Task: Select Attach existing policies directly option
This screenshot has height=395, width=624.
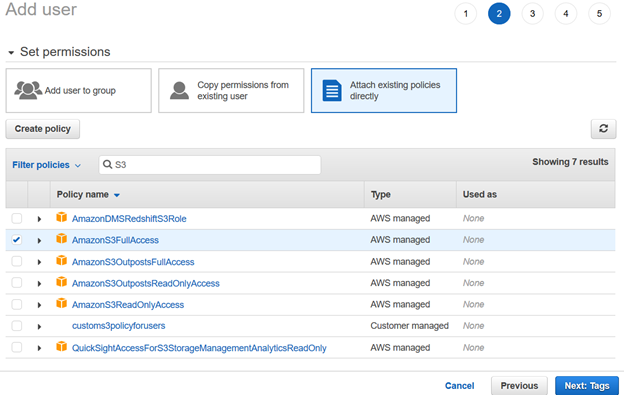Action: click(x=384, y=91)
